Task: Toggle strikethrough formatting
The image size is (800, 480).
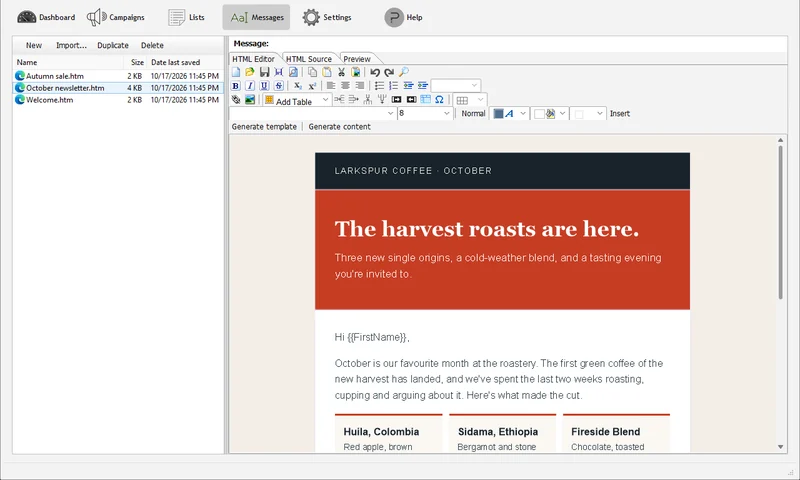Action: [279, 86]
